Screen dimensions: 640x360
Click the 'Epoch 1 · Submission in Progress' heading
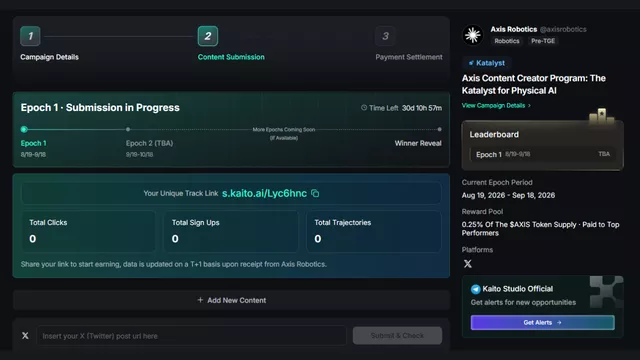coord(100,107)
